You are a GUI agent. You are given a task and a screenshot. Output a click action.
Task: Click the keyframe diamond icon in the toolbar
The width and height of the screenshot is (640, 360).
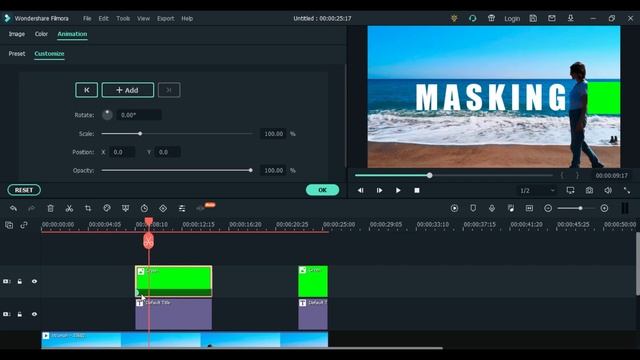(163, 208)
